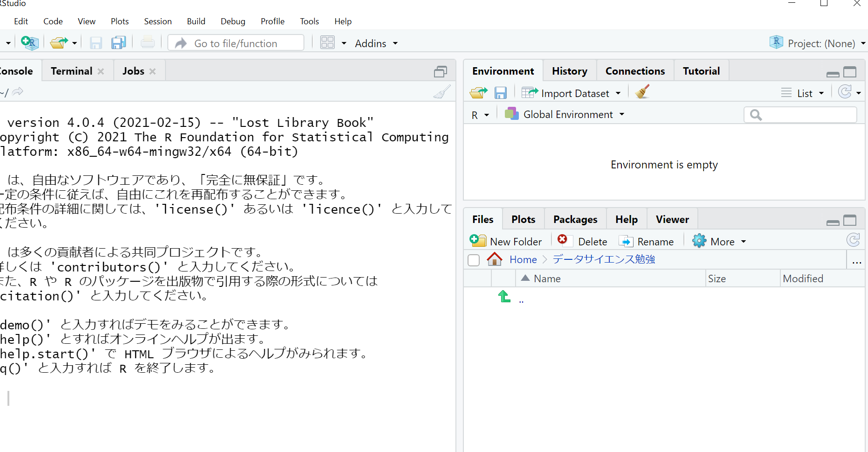This screenshot has height=452, width=868.
Task: Open the R language scope dropdown
Action: point(480,115)
